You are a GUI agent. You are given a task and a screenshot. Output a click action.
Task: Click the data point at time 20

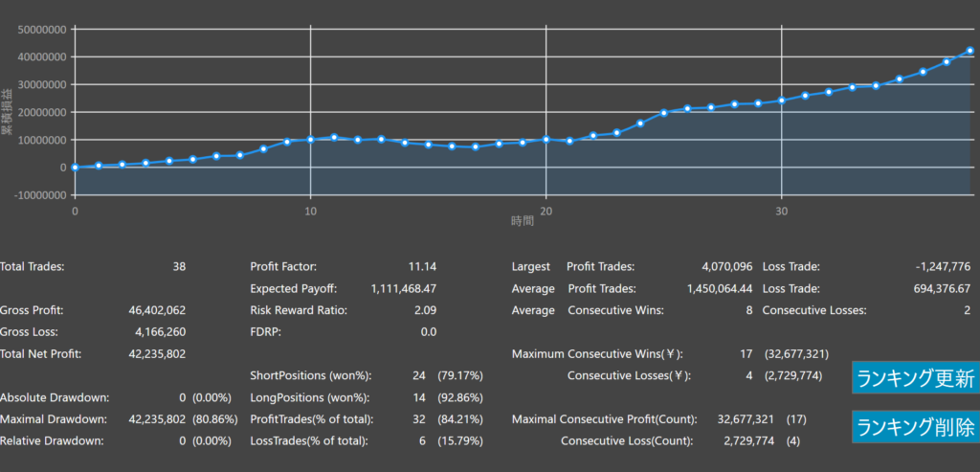546,139
